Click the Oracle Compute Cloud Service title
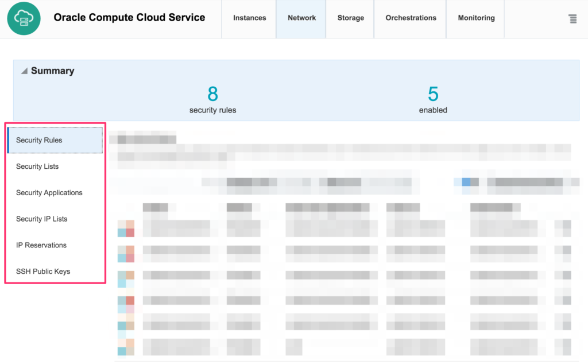The height and width of the screenshot is (364, 588). pyautogui.click(x=129, y=18)
